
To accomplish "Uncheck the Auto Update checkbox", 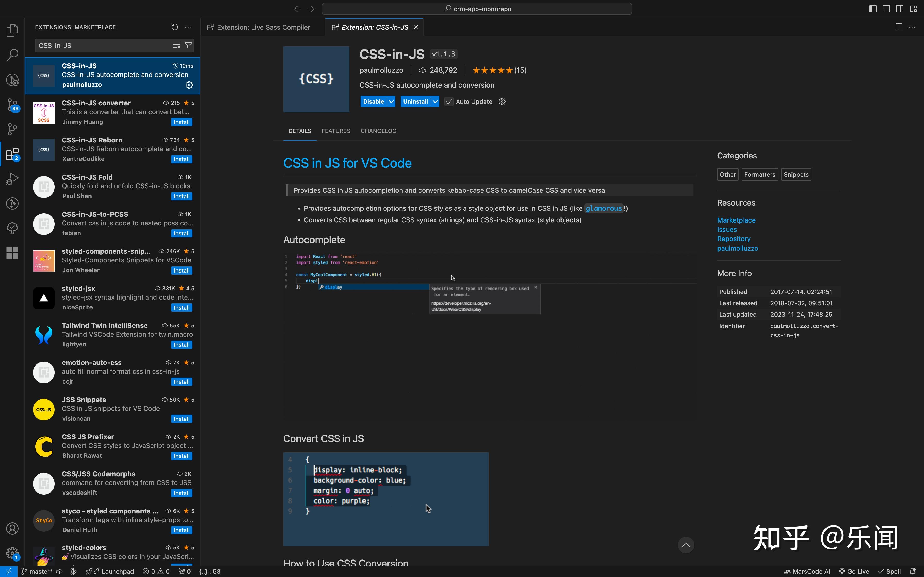I will (449, 101).
